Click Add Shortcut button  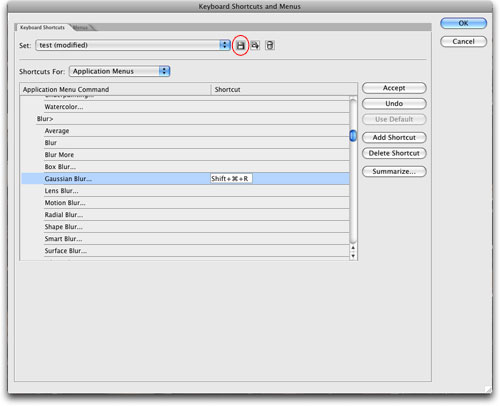394,138
